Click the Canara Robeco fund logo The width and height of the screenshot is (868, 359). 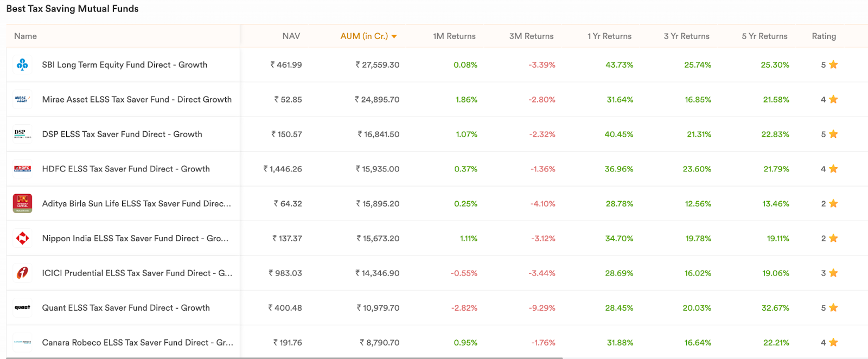(22, 342)
